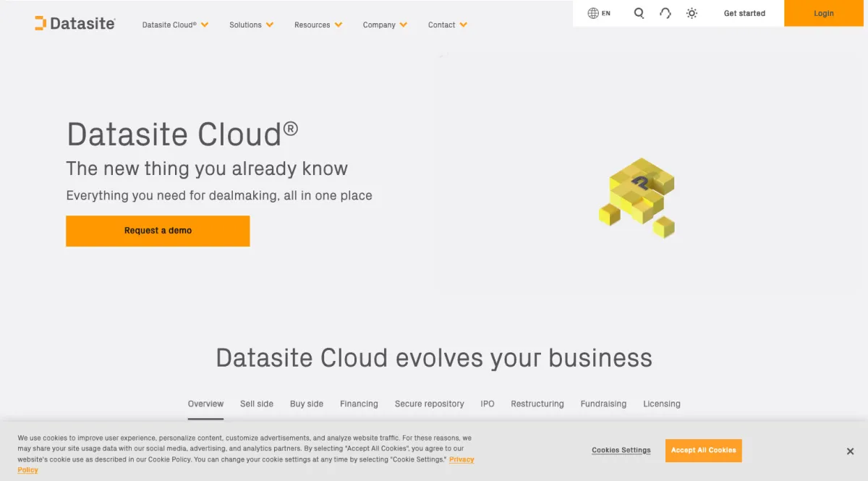
Task: Open the Financing tab
Action: click(x=359, y=404)
